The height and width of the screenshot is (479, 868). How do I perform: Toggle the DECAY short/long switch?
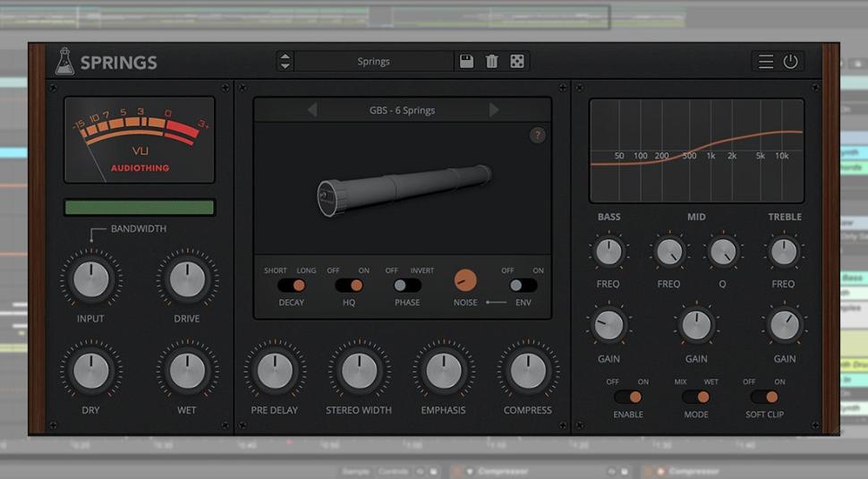click(x=291, y=286)
